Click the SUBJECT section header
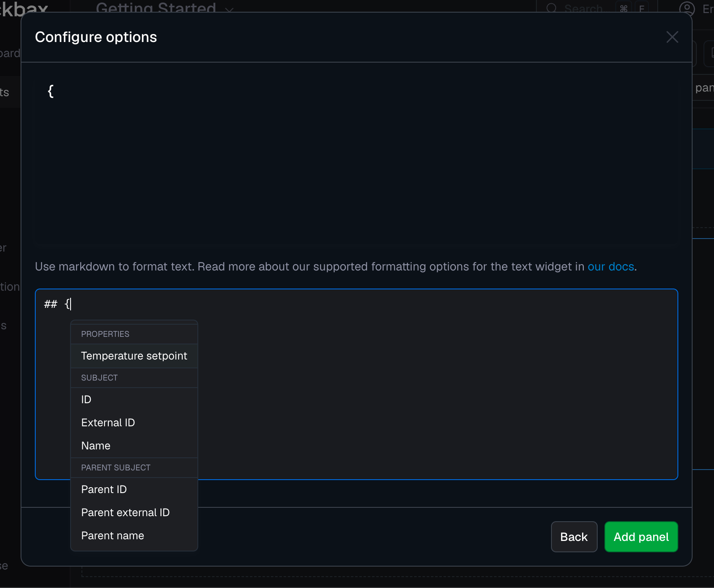 pos(134,378)
